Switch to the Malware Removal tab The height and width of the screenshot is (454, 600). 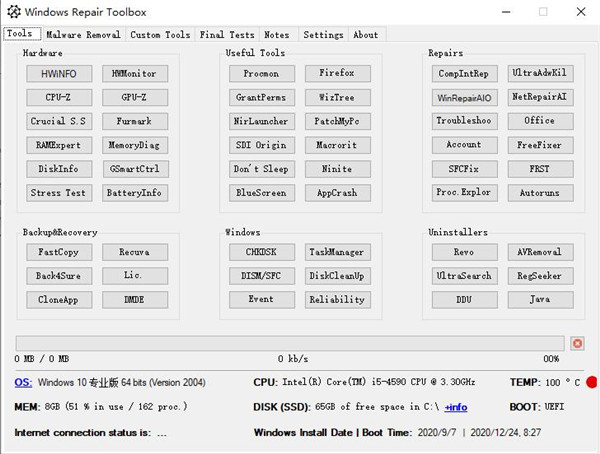point(83,35)
